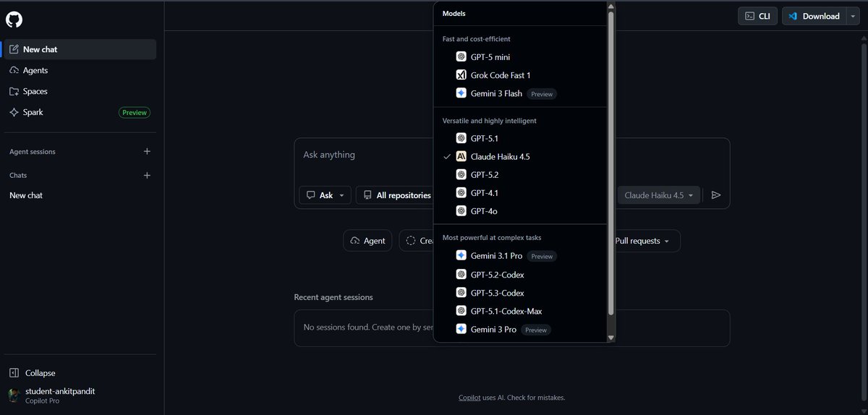Image resolution: width=868 pixels, height=415 pixels.
Task: Click the Collapse sidebar icon
Action: pyautogui.click(x=14, y=373)
